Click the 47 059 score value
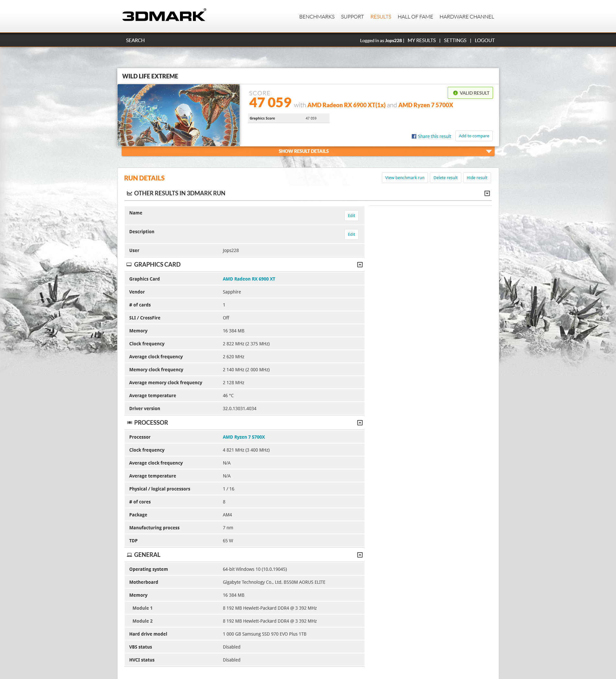The height and width of the screenshot is (679, 616). (x=270, y=103)
